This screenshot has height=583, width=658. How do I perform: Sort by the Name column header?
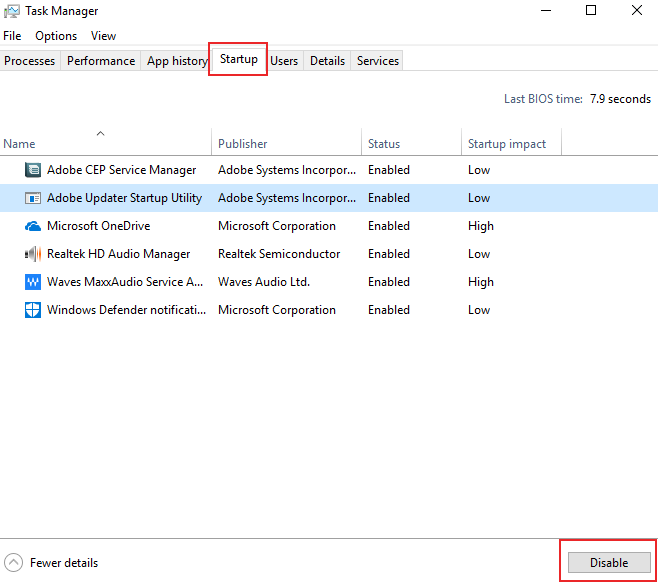pyautogui.click(x=105, y=144)
